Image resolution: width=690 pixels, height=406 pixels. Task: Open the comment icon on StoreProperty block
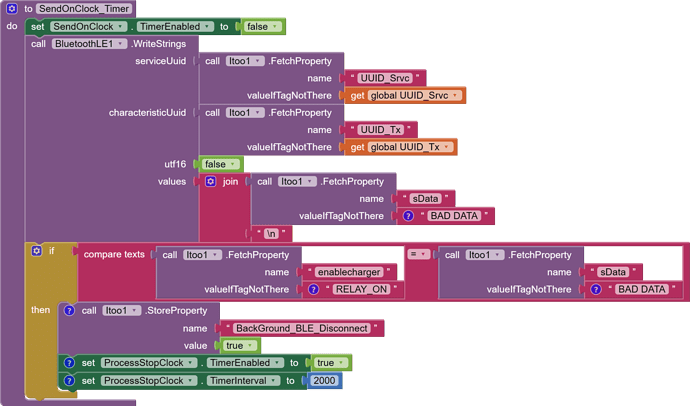click(69, 311)
